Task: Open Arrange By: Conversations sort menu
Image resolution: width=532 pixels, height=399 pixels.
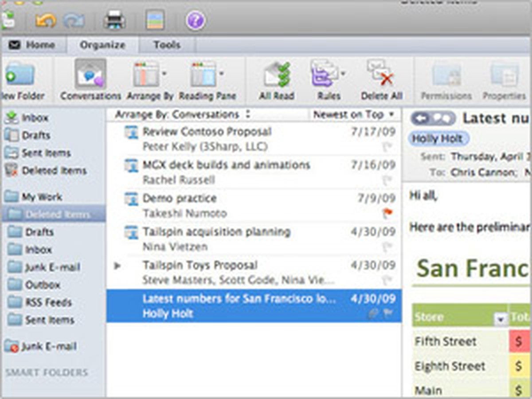Action: pos(182,114)
